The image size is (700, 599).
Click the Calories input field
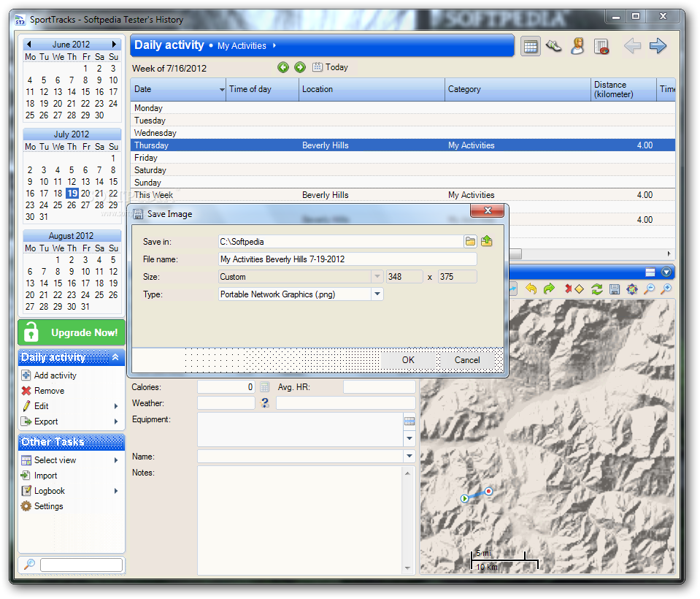click(226, 387)
